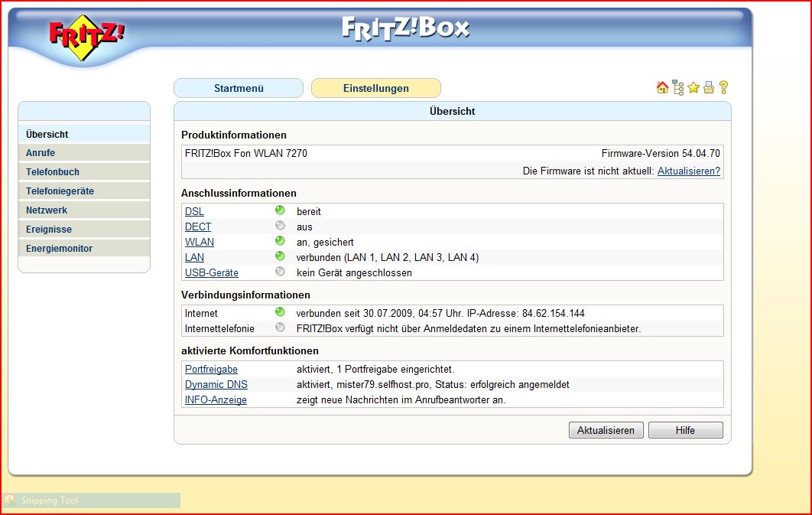Click the Hilfe button
Image resolution: width=812 pixels, height=515 pixels.
pos(686,430)
